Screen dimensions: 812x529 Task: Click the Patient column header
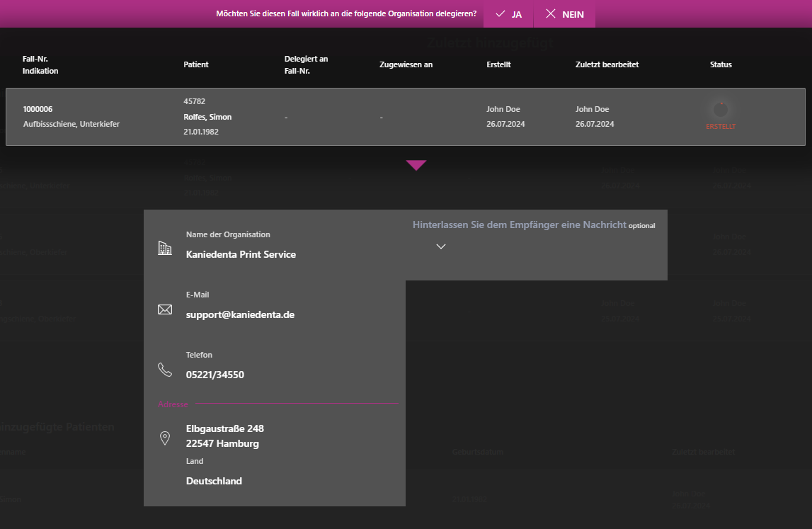(x=196, y=64)
